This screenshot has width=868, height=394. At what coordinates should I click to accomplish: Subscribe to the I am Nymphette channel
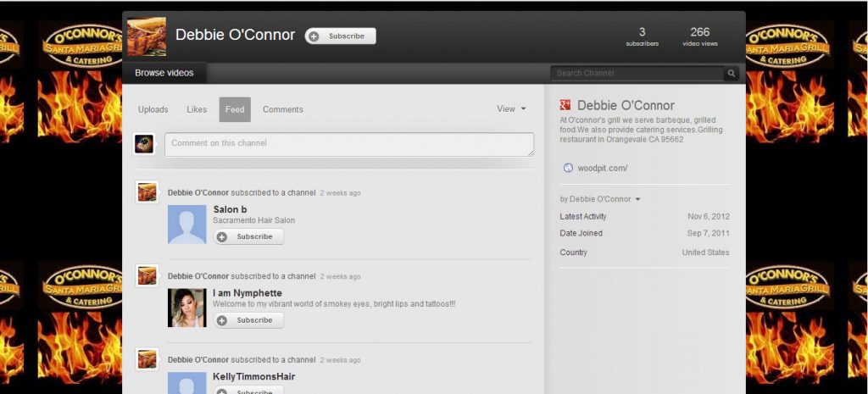(x=249, y=319)
